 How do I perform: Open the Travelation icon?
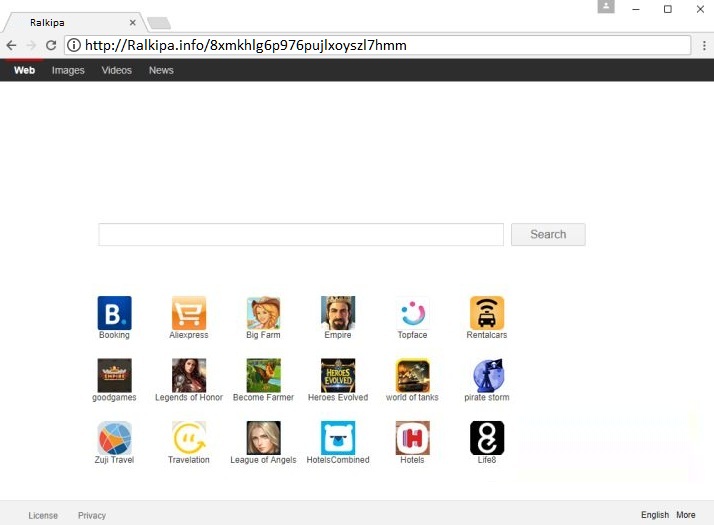(x=189, y=438)
